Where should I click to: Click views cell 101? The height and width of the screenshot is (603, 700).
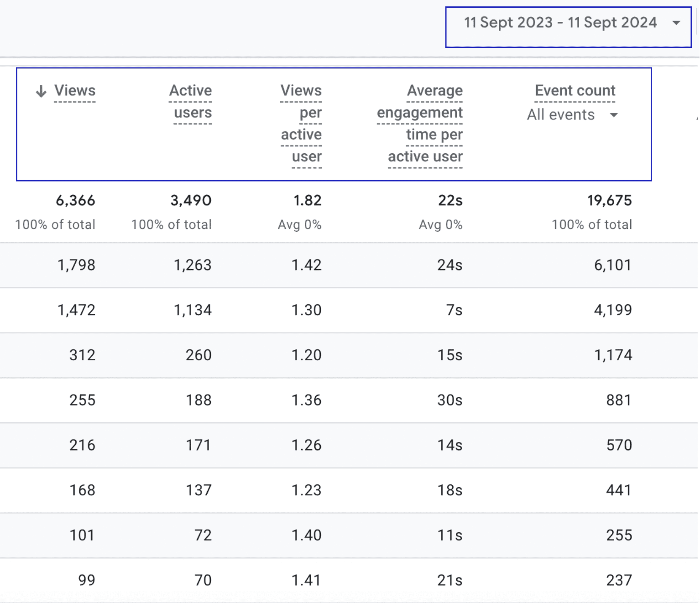click(x=83, y=535)
